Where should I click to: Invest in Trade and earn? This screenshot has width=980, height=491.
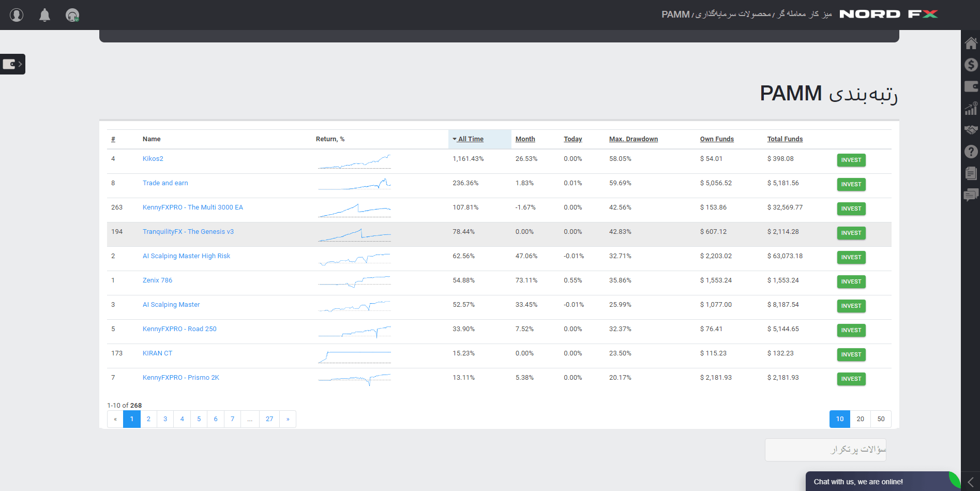pos(851,185)
